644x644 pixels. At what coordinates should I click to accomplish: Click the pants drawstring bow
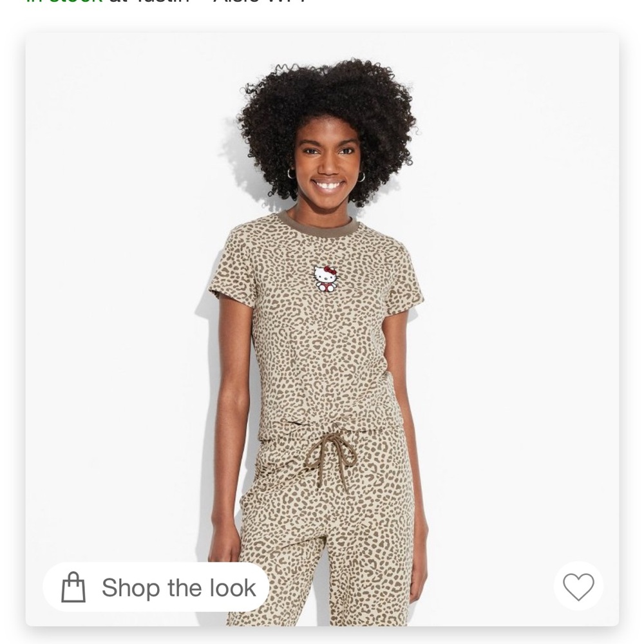(x=330, y=457)
